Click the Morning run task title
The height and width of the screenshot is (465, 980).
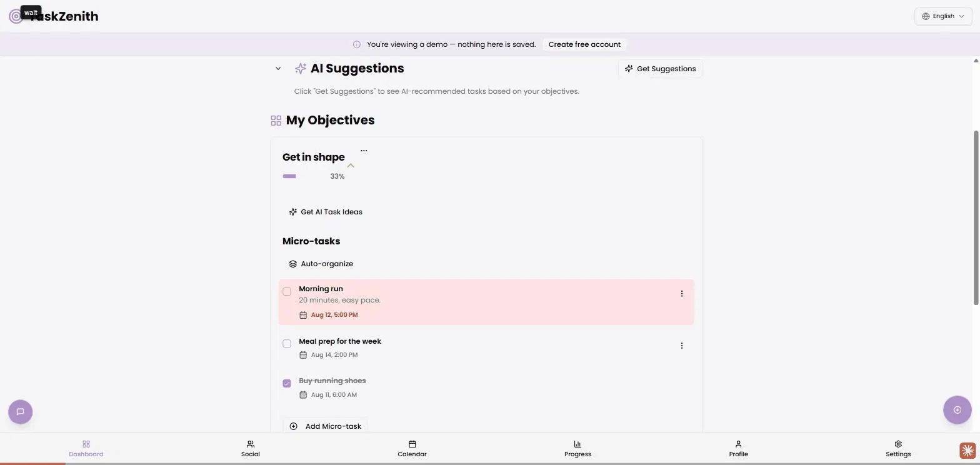321,289
